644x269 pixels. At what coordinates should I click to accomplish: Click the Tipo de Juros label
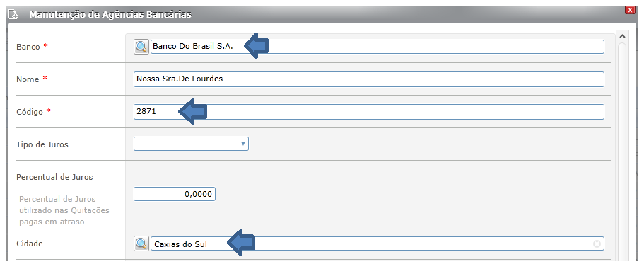point(42,145)
